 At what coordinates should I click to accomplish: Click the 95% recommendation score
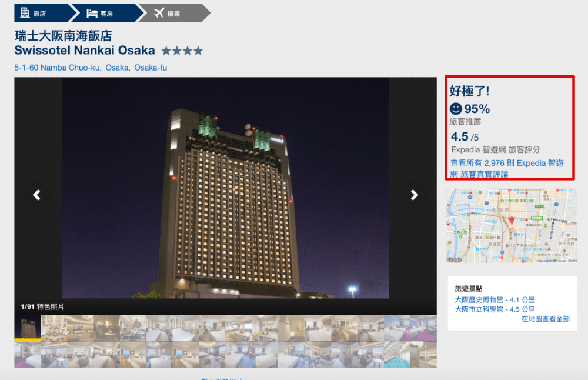[477, 109]
